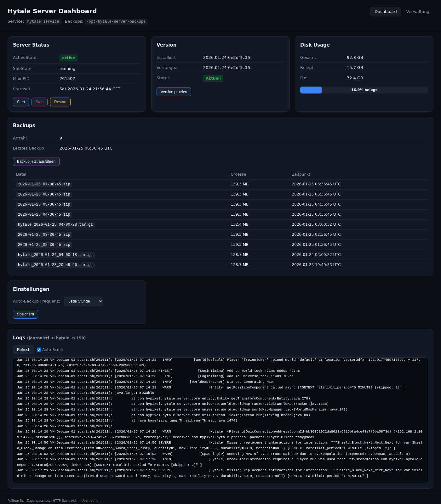Switch to the Verwaltung tab
Image resolution: width=441 pixels, height=504 pixels.
click(418, 12)
